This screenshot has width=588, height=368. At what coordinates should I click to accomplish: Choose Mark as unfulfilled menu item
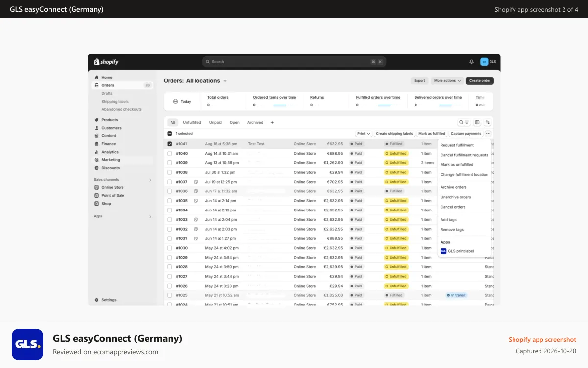(x=457, y=165)
